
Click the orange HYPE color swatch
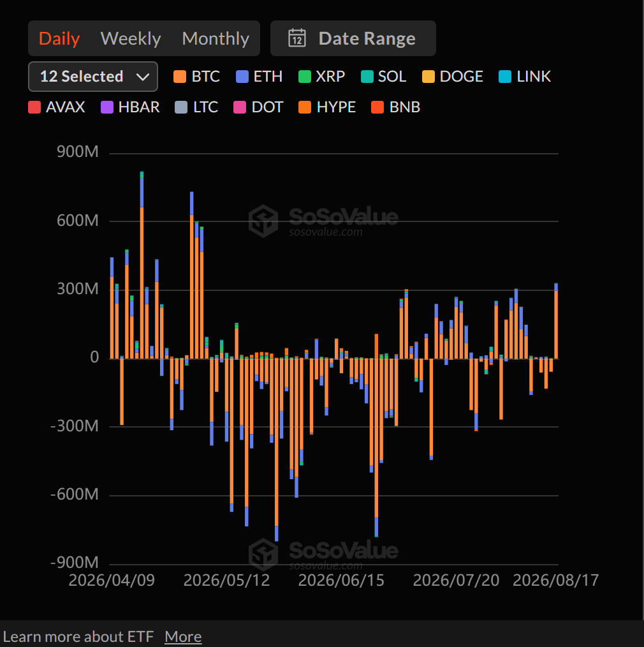tap(305, 107)
